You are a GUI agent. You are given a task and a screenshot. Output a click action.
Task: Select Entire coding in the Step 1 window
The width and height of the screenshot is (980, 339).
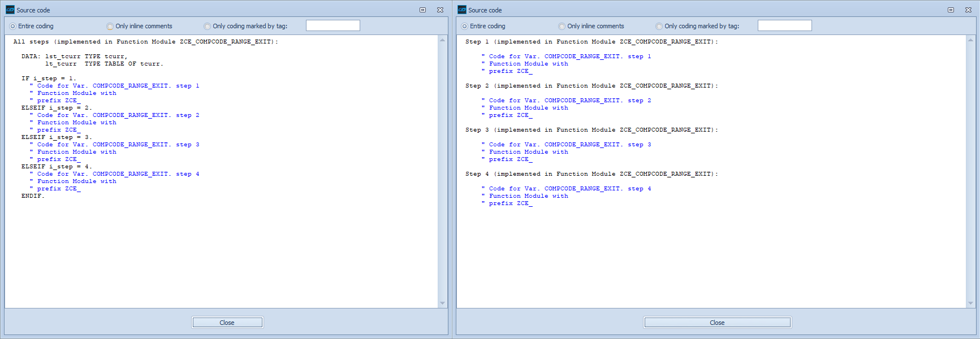(x=465, y=26)
